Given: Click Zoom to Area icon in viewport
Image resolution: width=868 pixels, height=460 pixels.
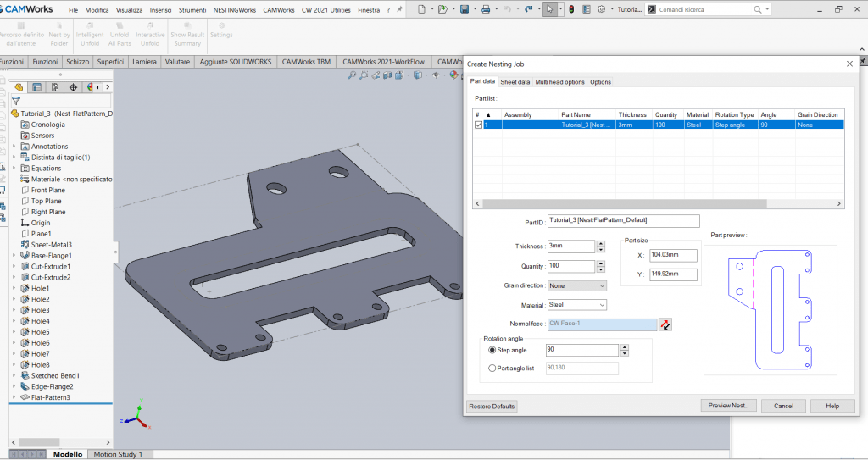Looking at the screenshot, I should pos(363,75).
